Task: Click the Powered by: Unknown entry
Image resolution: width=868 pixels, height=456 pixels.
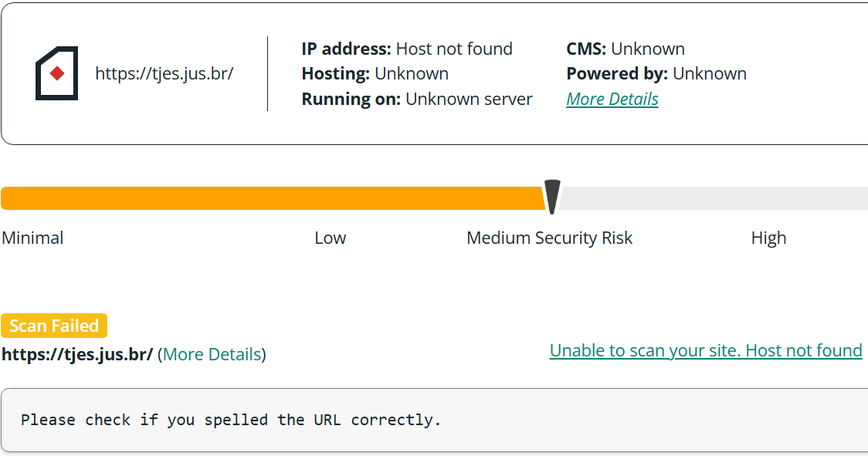Action: [x=656, y=73]
